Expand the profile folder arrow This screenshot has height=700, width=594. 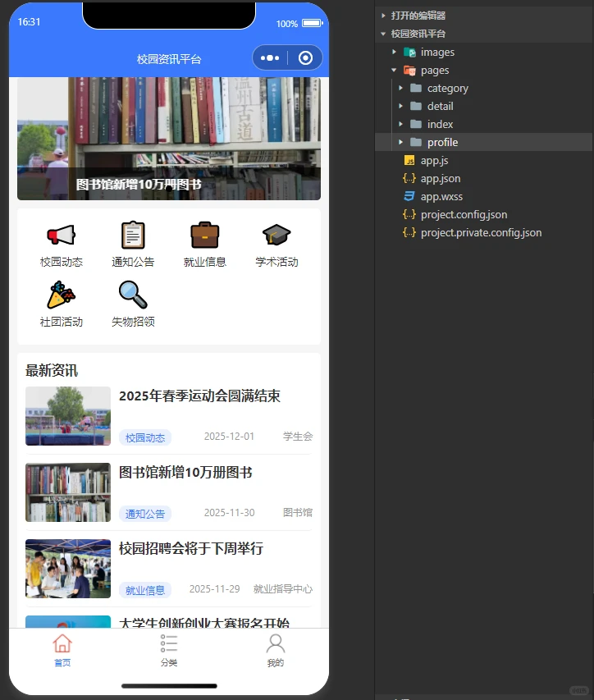(400, 142)
